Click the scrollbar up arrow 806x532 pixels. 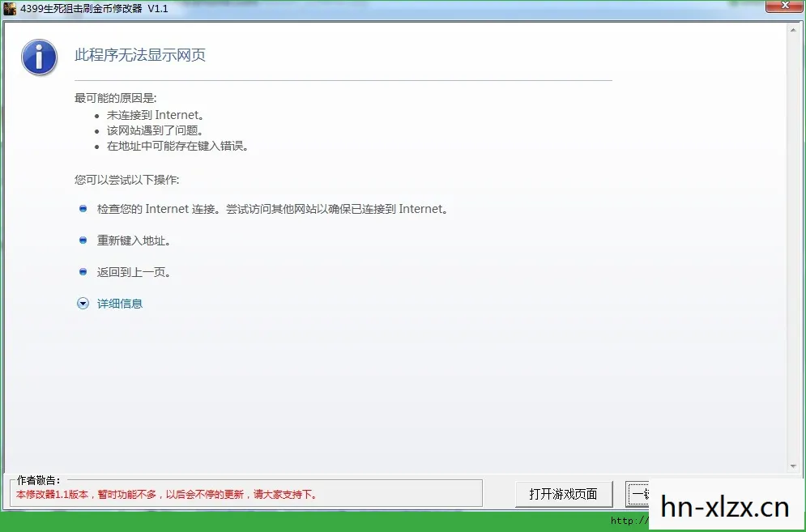click(x=793, y=30)
